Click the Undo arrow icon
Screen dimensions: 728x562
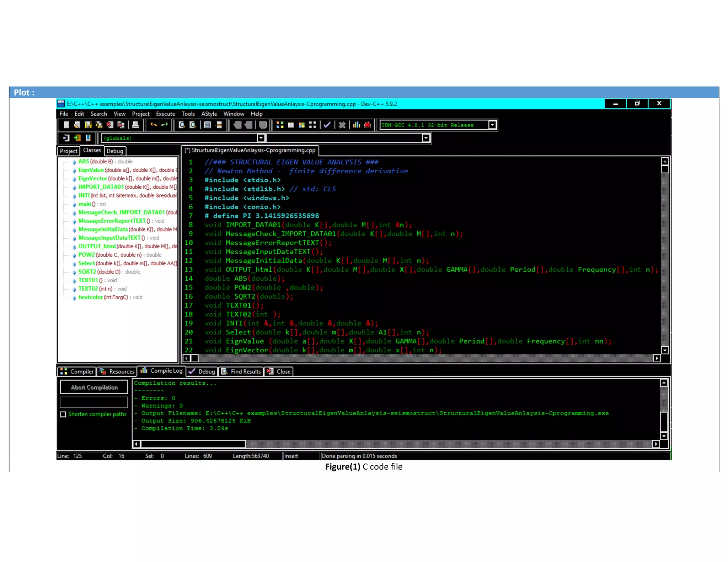pyautogui.click(x=154, y=125)
